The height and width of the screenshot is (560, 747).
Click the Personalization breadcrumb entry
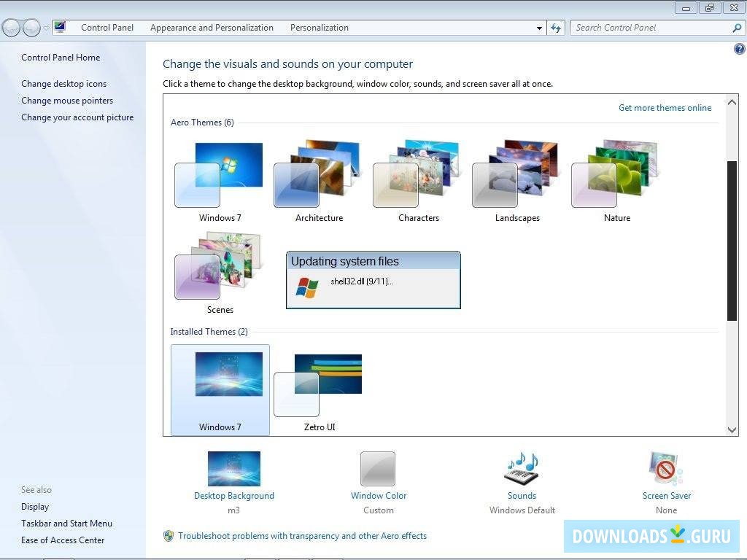click(319, 28)
